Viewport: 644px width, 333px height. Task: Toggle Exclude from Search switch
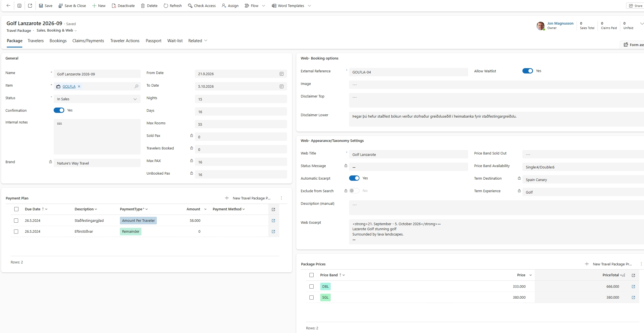pyautogui.click(x=354, y=191)
